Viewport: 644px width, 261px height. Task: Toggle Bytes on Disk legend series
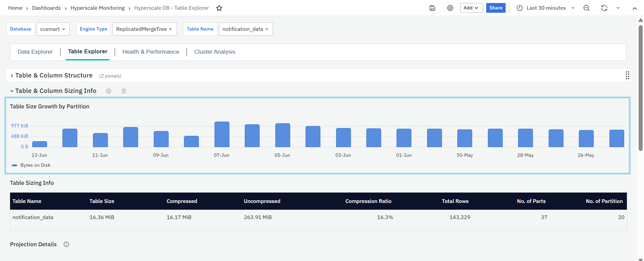pyautogui.click(x=35, y=165)
